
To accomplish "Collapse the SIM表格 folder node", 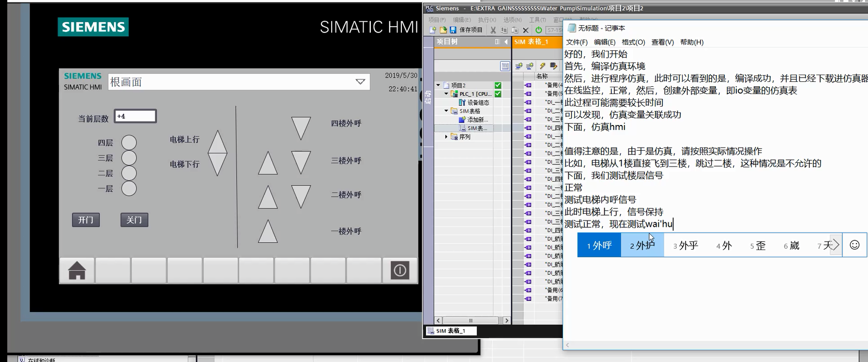I will [446, 111].
